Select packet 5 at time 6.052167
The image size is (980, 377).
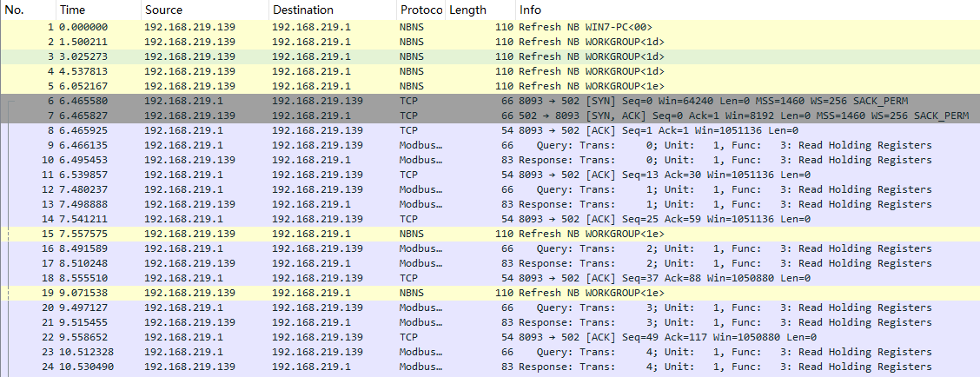(490, 86)
